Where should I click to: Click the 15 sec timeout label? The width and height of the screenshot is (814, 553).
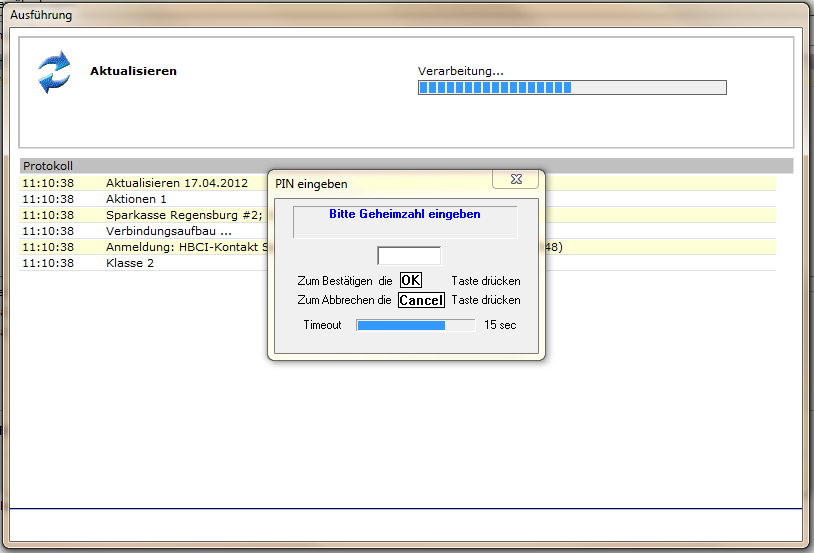[500, 325]
